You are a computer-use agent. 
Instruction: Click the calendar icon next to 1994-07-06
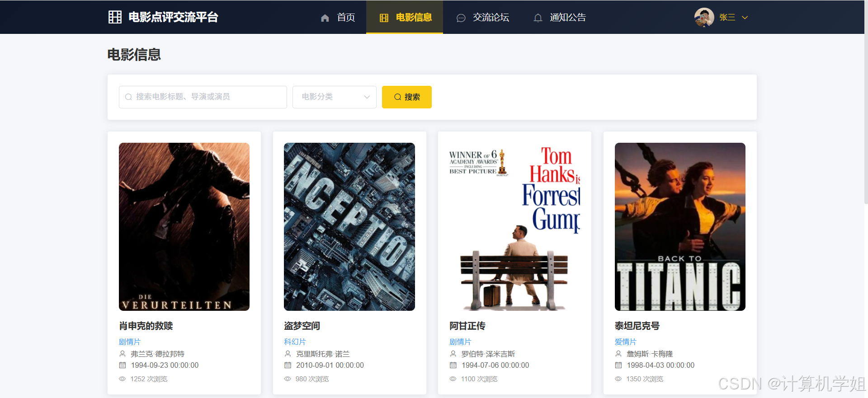click(453, 365)
